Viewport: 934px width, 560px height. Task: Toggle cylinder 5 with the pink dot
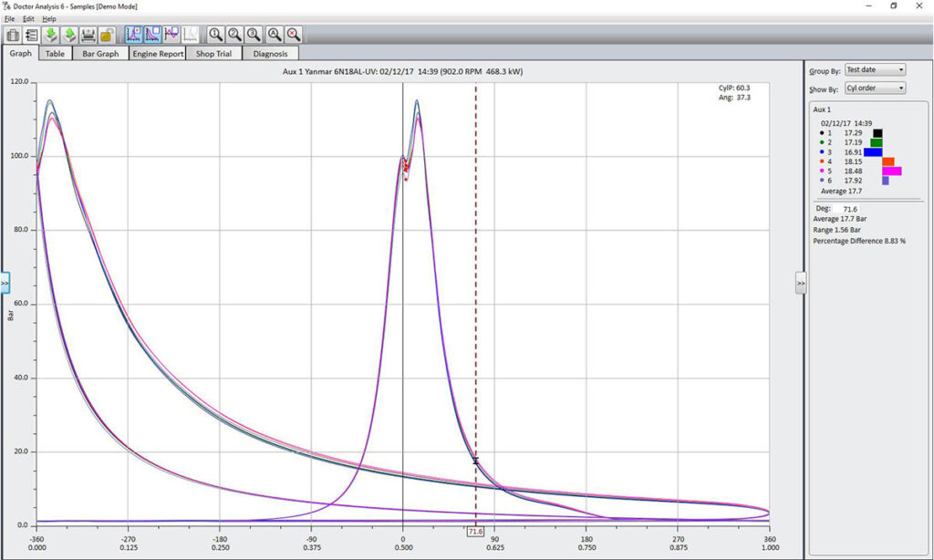[x=822, y=171]
